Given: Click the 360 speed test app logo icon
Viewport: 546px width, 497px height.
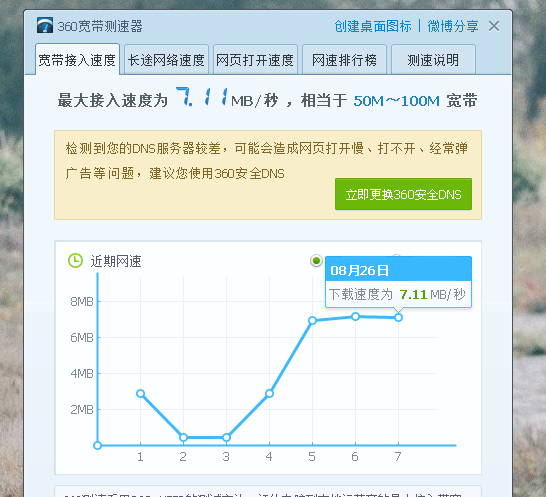Looking at the screenshot, I should (45, 25).
